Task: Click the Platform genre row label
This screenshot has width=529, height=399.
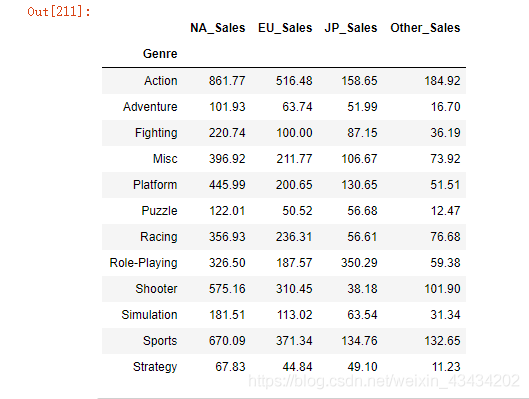Action: [155, 185]
